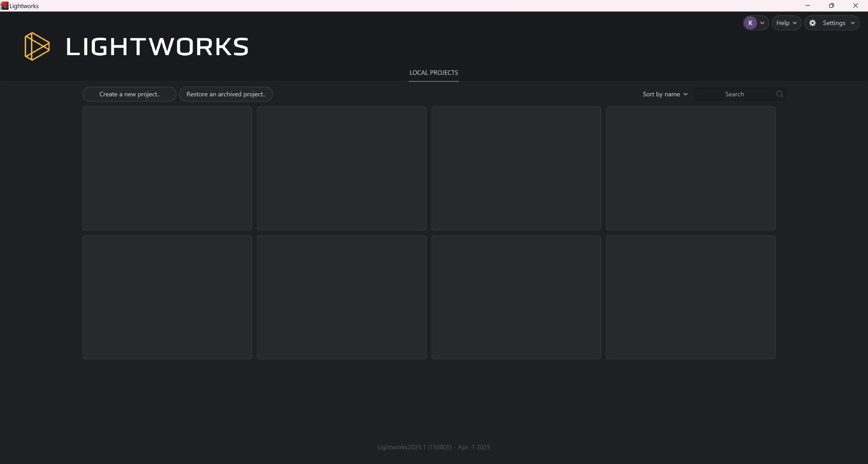Image resolution: width=868 pixels, height=464 pixels.
Task: Close the Lightworks window
Action: pos(855,5)
